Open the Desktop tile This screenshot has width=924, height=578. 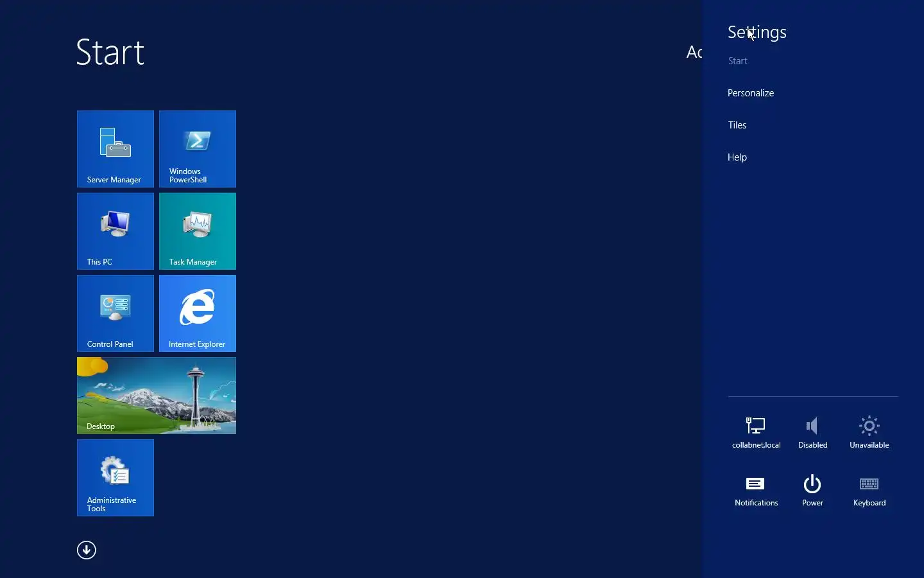click(157, 396)
